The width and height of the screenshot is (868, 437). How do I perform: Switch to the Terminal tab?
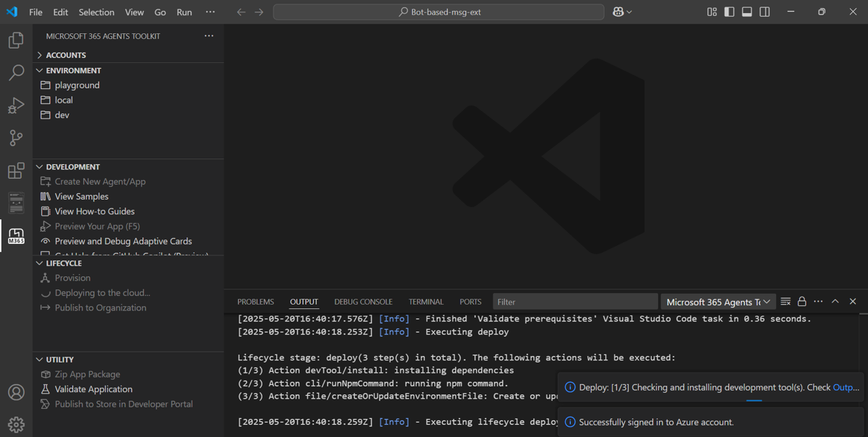[426, 302]
